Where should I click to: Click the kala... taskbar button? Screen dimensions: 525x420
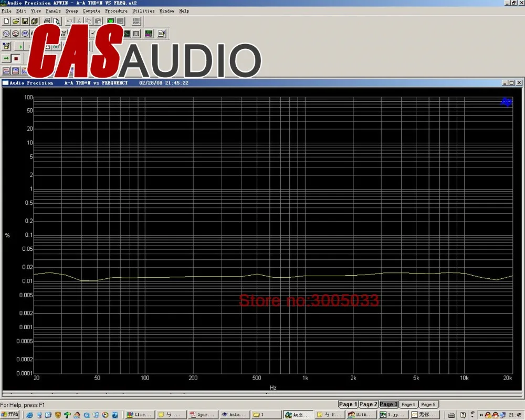[x=234, y=415]
